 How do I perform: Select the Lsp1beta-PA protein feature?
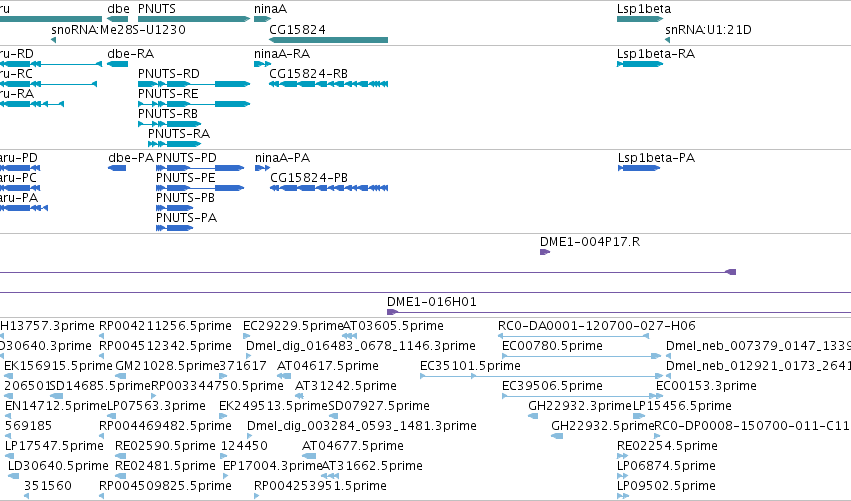click(x=639, y=168)
